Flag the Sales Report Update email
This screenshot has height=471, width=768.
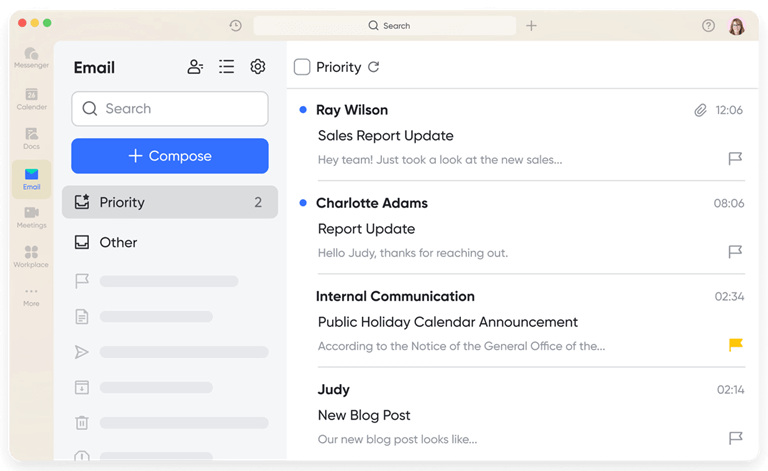click(x=735, y=159)
